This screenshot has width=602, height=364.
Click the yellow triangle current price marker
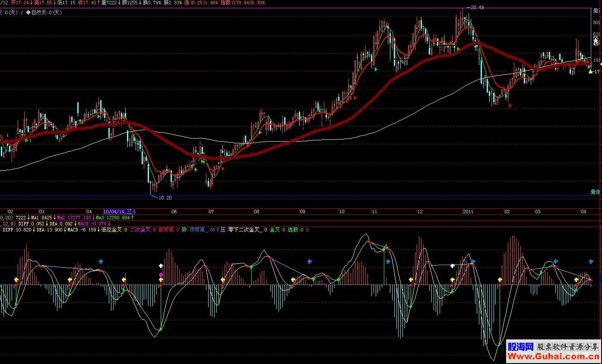[x=590, y=71]
